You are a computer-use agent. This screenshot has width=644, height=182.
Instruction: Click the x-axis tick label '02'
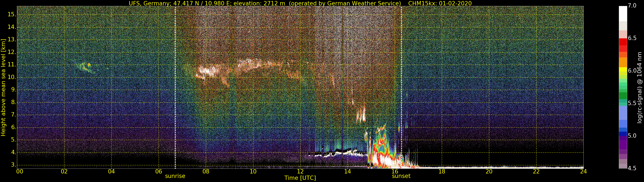click(x=64, y=172)
